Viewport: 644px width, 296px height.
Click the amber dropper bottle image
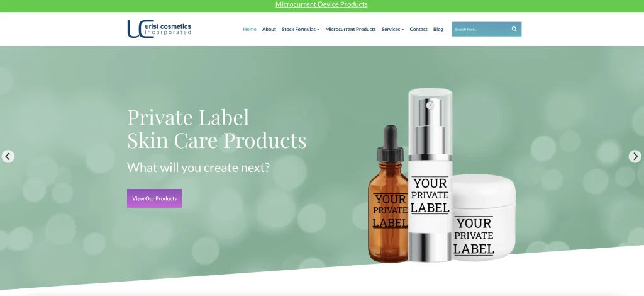(x=387, y=195)
